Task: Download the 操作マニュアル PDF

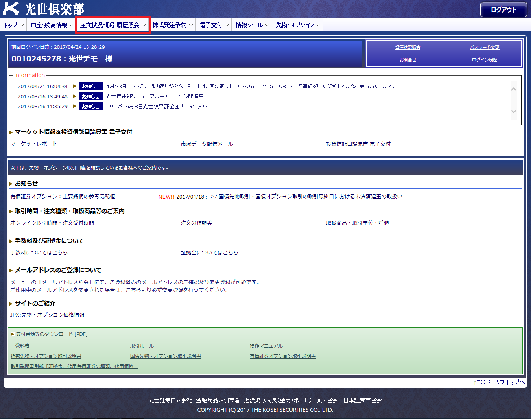Action: tap(266, 346)
